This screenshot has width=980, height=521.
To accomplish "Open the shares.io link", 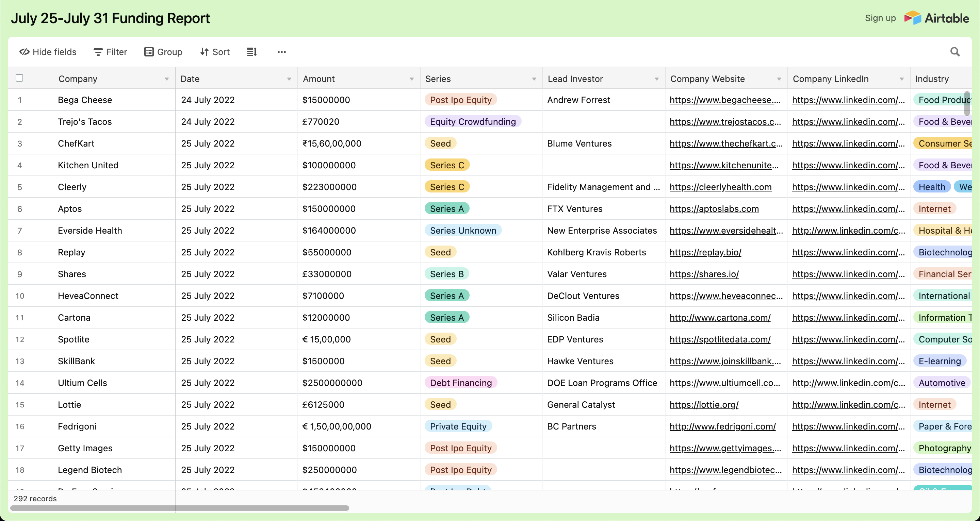I will click(704, 274).
